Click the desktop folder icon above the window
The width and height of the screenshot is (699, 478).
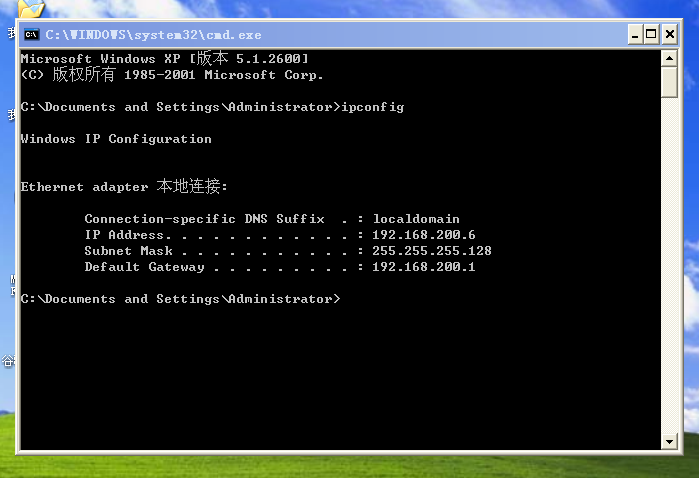pyautogui.click(x=31, y=8)
